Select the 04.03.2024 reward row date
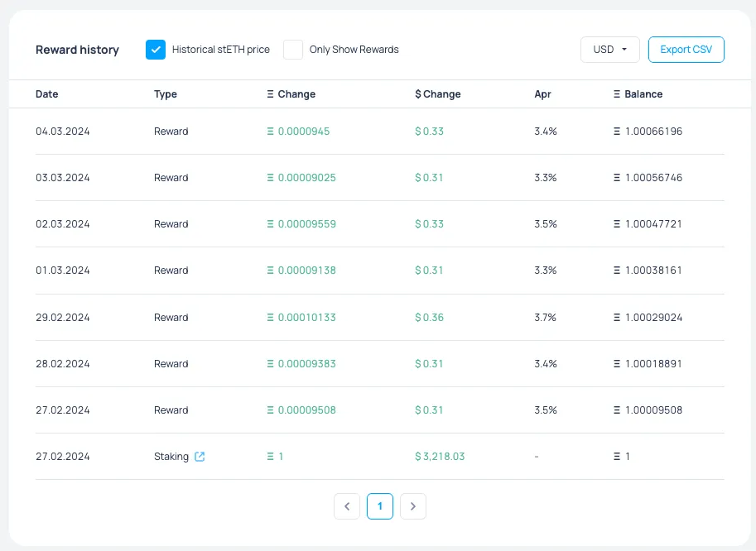Image resolution: width=756 pixels, height=551 pixels. (63, 132)
